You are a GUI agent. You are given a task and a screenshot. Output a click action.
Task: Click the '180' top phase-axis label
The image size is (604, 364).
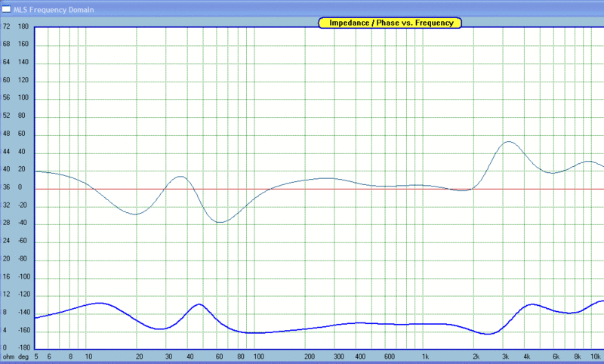pos(23,26)
